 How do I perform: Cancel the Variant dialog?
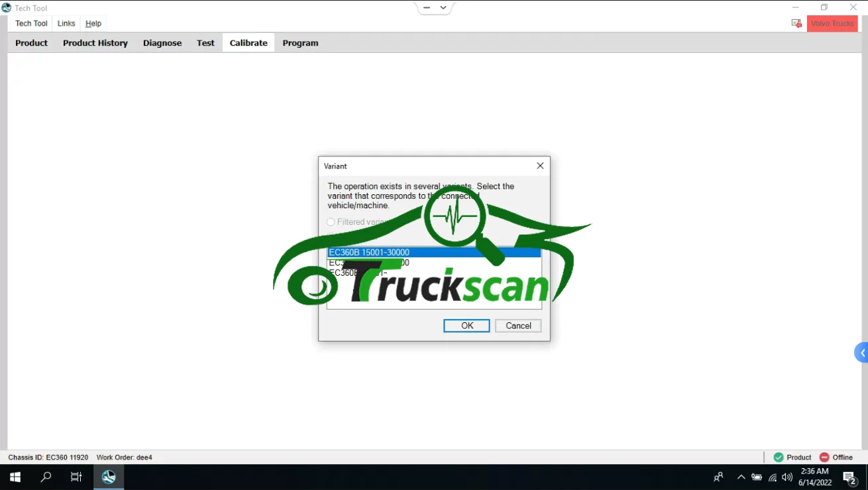(518, 326)
